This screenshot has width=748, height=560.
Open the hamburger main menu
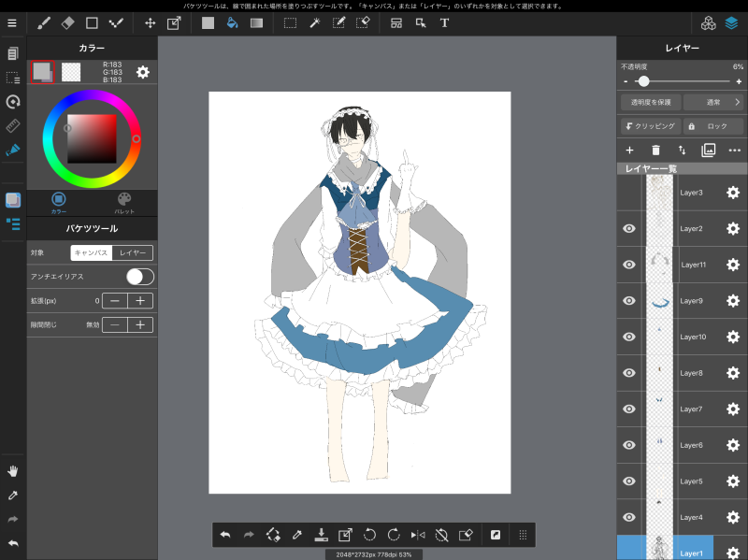point(12,22)
